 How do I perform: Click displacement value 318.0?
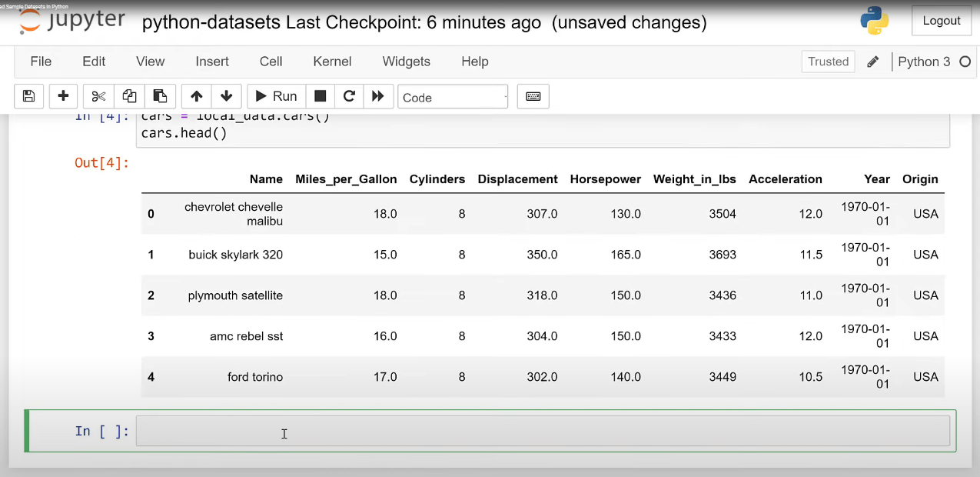pos(542,295)
